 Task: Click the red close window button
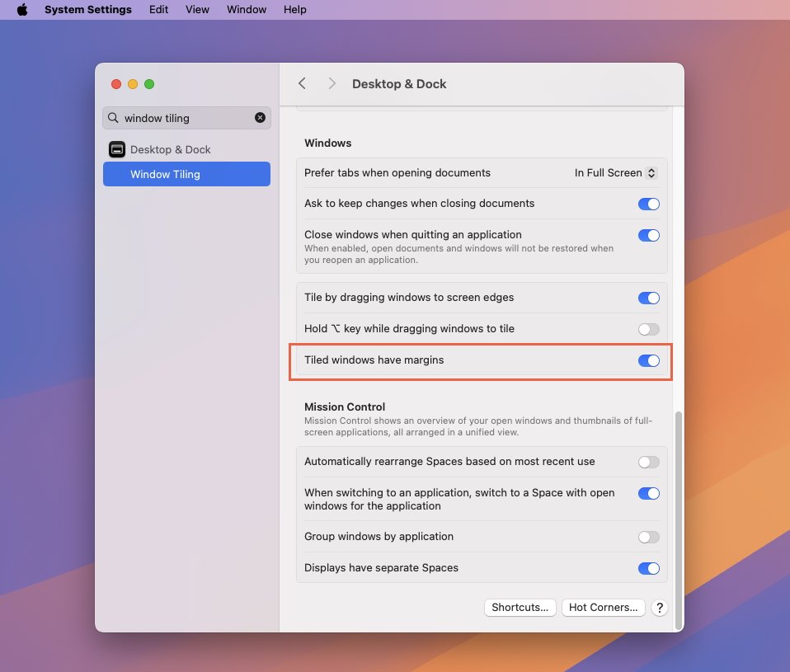(x=116, y=84)
